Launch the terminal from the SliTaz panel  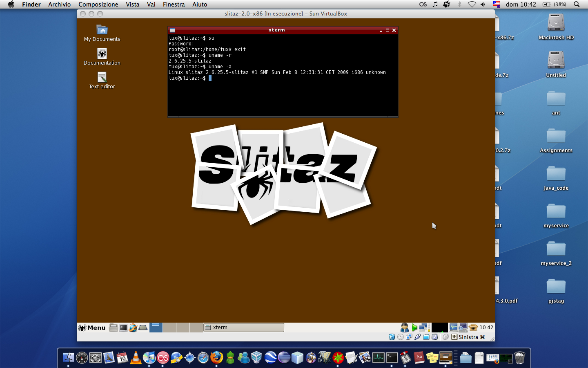[x=123, y=328]
